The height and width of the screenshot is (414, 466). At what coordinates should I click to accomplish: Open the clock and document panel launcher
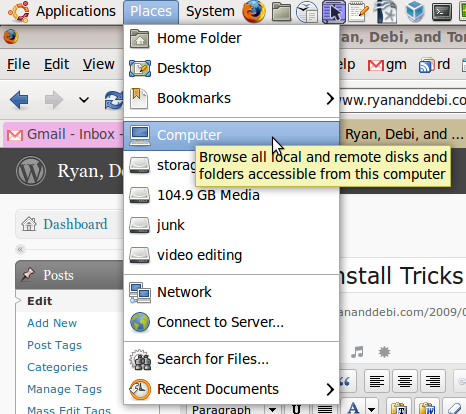[307, 12]
